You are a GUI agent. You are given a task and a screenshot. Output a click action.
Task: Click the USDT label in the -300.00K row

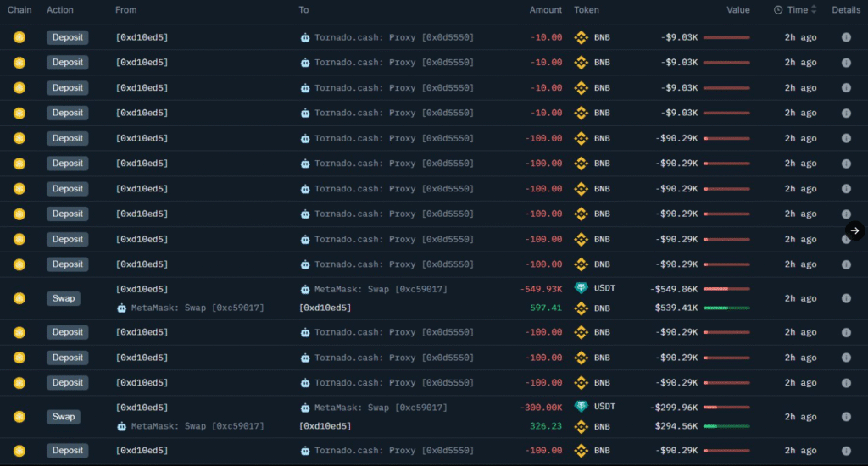click(604, 406)
